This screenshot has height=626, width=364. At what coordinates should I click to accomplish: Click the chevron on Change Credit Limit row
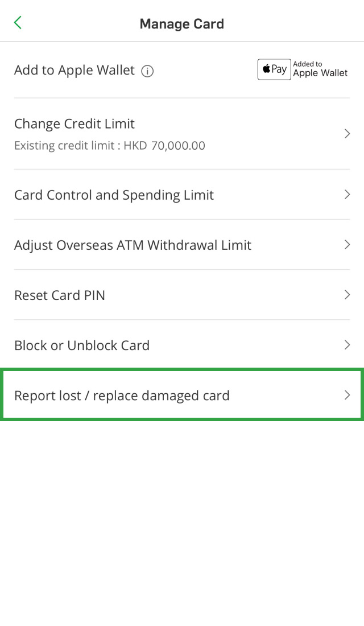pyautogui.click(x=347, y=134)
